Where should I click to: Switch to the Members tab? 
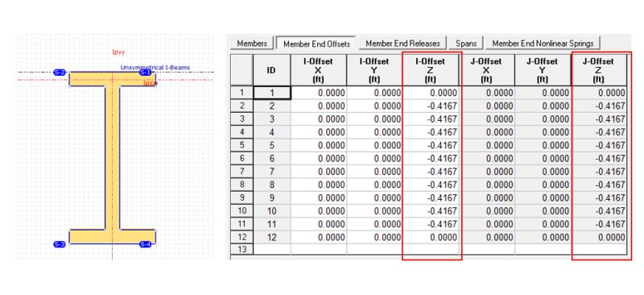pos(252,44)
